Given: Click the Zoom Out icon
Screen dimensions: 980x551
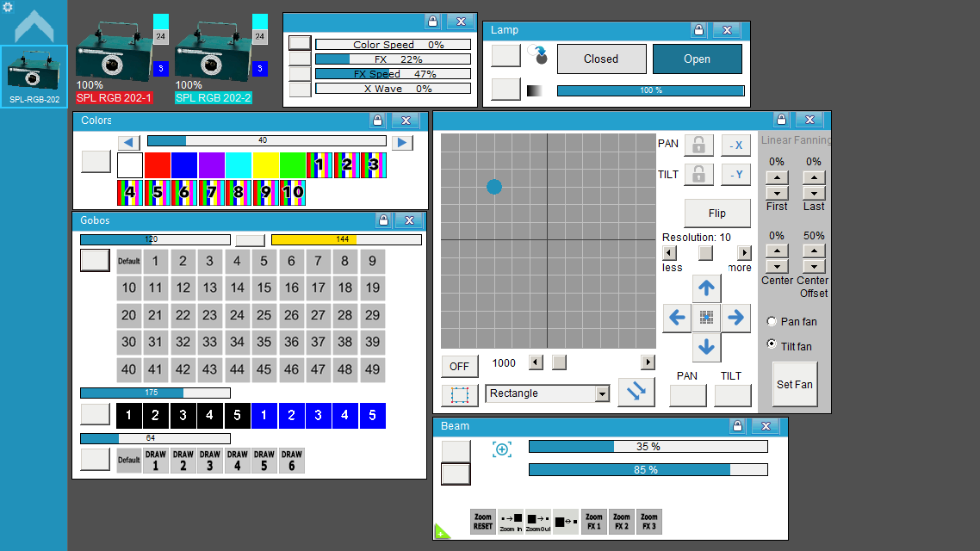Looking at the screenshot, I should [538, 521].
